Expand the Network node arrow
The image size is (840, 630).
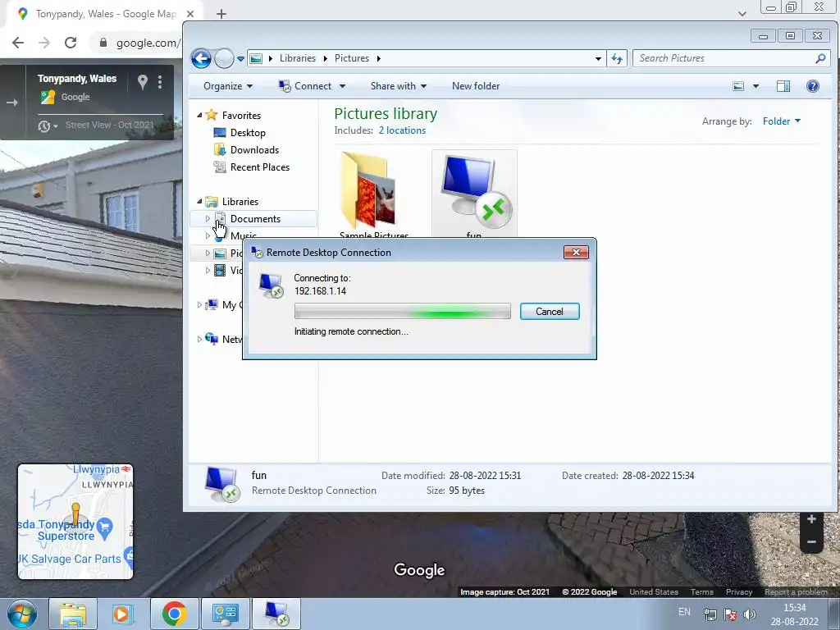pyautogui.click(x=199, y=339)
